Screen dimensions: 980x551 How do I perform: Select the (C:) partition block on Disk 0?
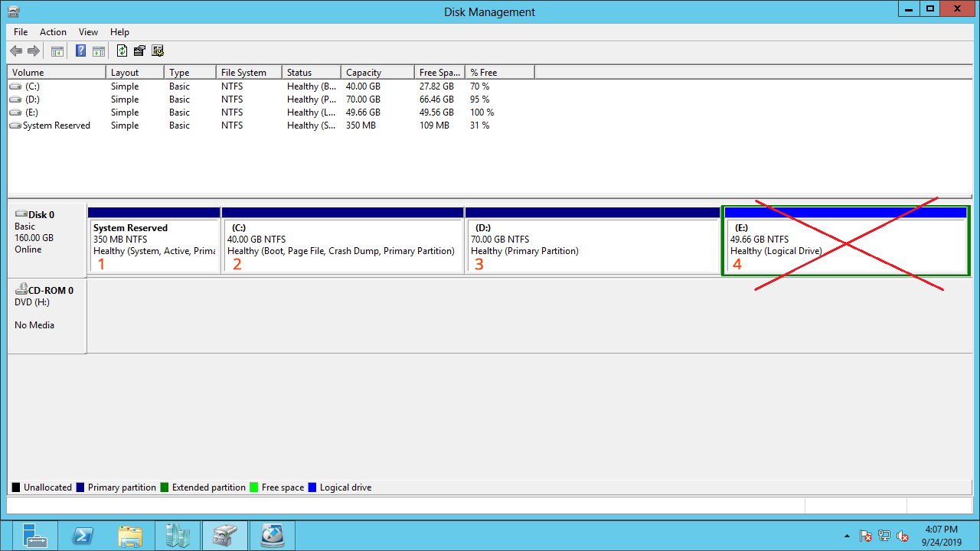(x=342, y=245)
